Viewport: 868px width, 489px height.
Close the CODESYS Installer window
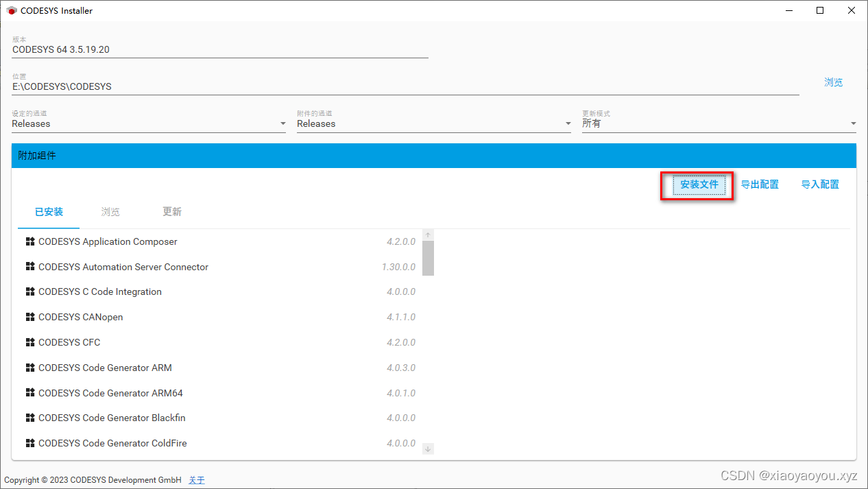(x=852, y=10)
